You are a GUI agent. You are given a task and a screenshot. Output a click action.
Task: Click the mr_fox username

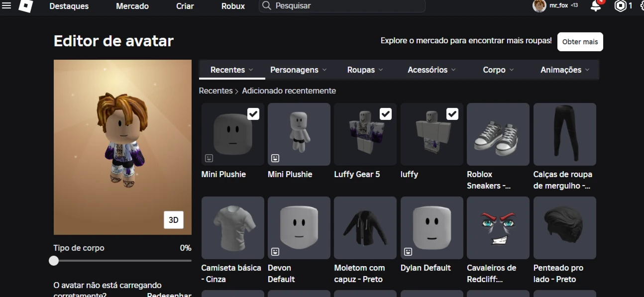pyautogui.click(x=558, y=5)
